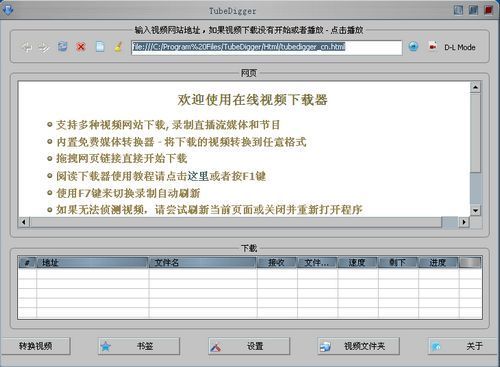This screenshot has width=500, height=367.
Task: Go back using the back arrow icon
Action: pos(27,47)
